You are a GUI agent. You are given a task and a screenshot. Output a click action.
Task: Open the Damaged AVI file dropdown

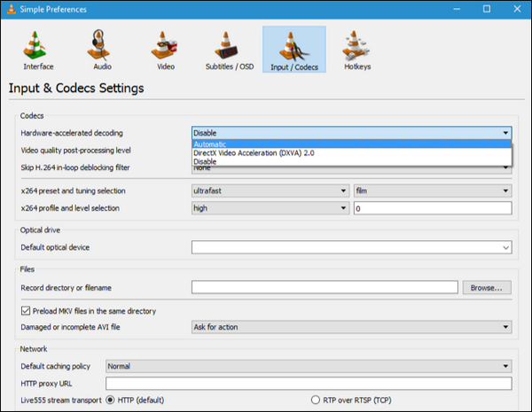[351, 327]
